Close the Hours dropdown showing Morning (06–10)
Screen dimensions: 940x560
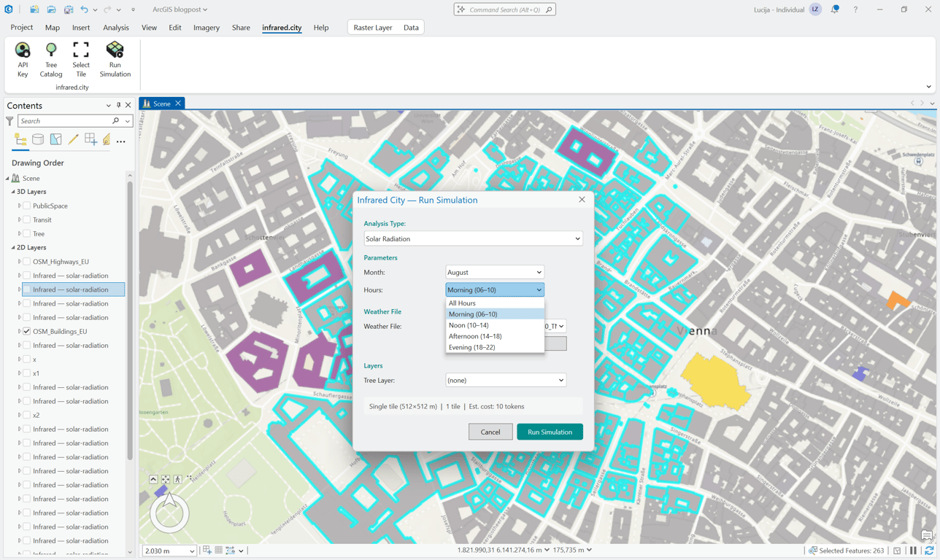(x=495, y=289)
